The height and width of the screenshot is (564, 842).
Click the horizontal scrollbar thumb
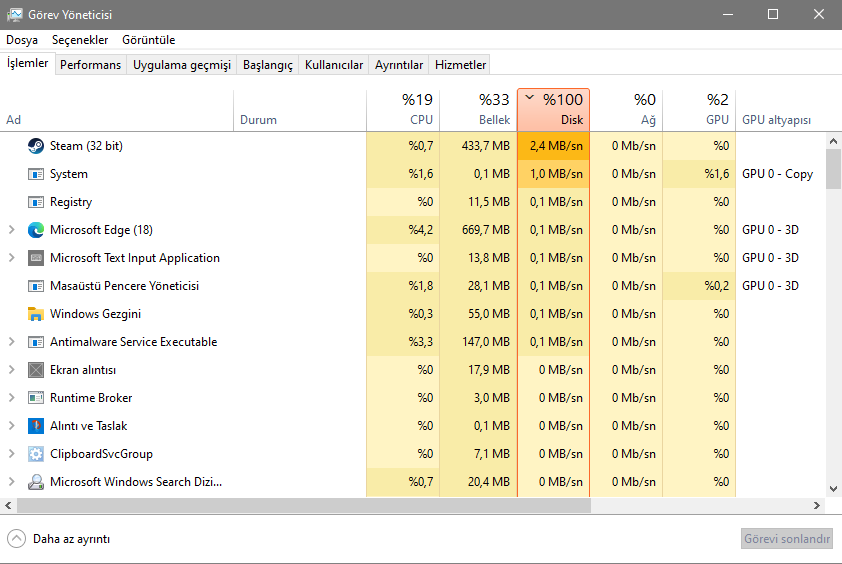[300, 506]
